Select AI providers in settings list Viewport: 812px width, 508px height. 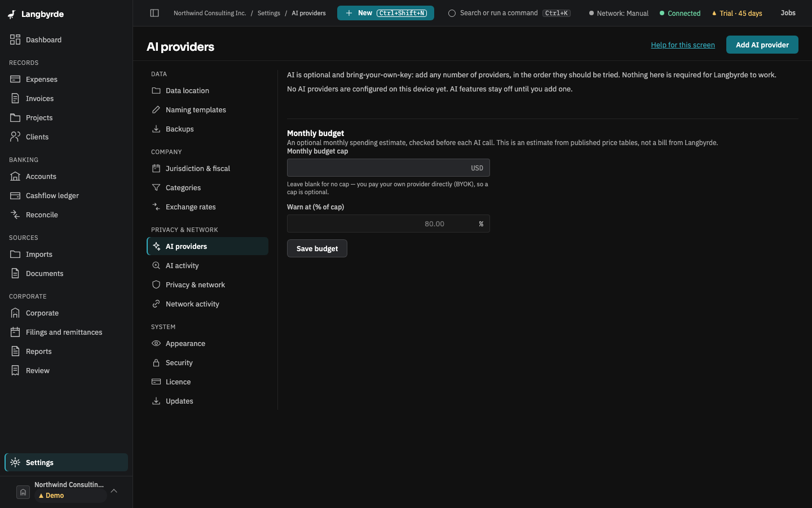click(x=208, y=246)
